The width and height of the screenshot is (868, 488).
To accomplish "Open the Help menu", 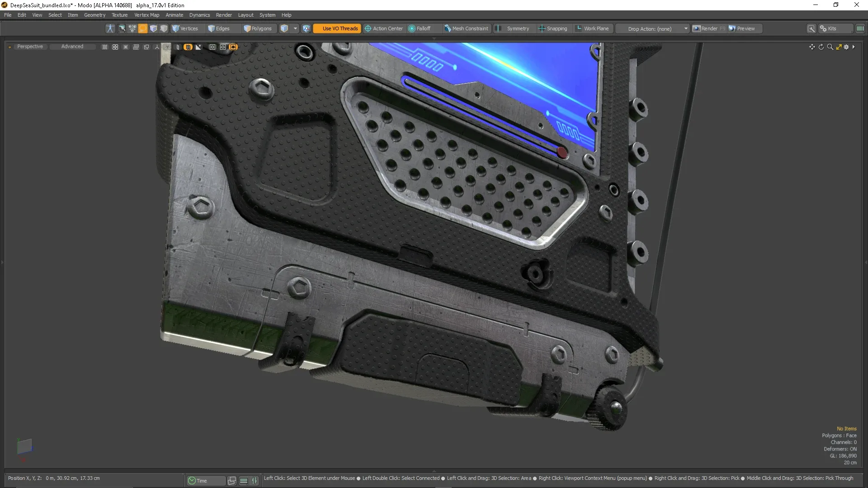I will point(286,15).
